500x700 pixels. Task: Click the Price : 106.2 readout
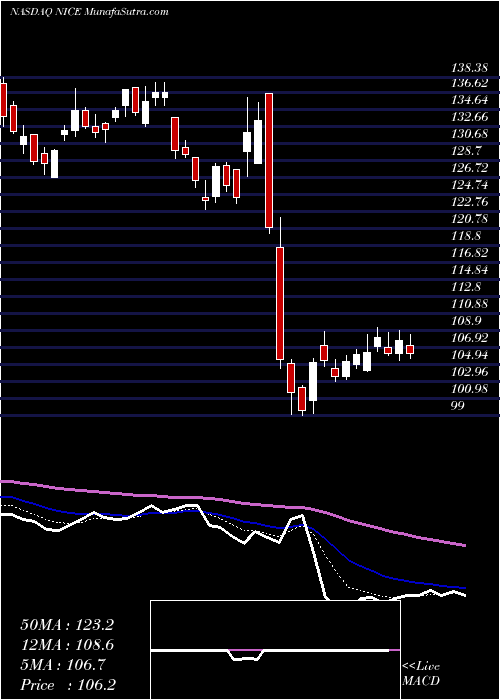click(67, 685)
